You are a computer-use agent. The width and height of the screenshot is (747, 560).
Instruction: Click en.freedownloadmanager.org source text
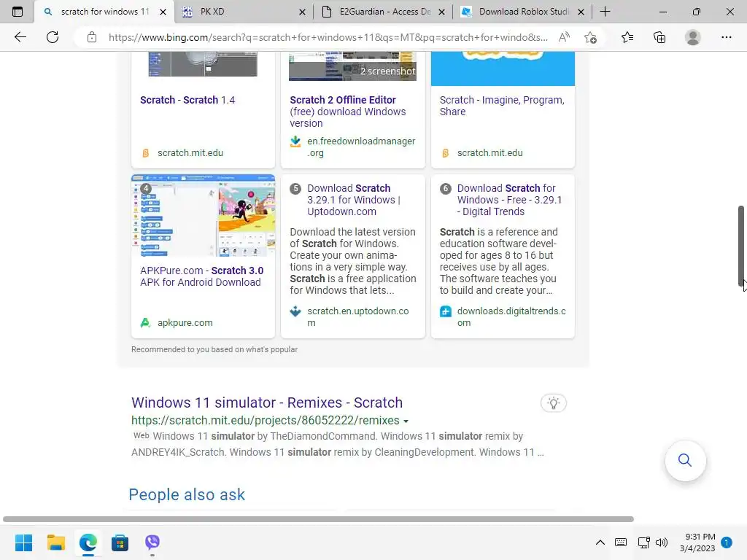coord(361,147)
